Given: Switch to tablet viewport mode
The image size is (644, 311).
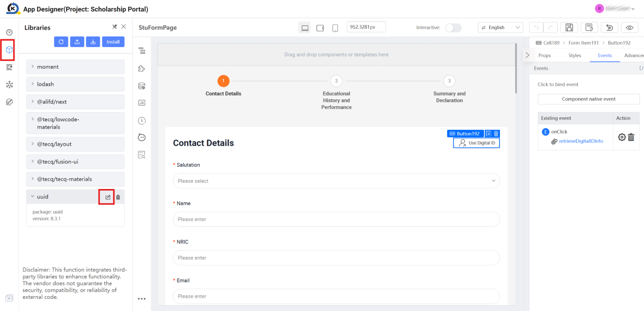Looking at the screenshot, I should click(320, 28).
